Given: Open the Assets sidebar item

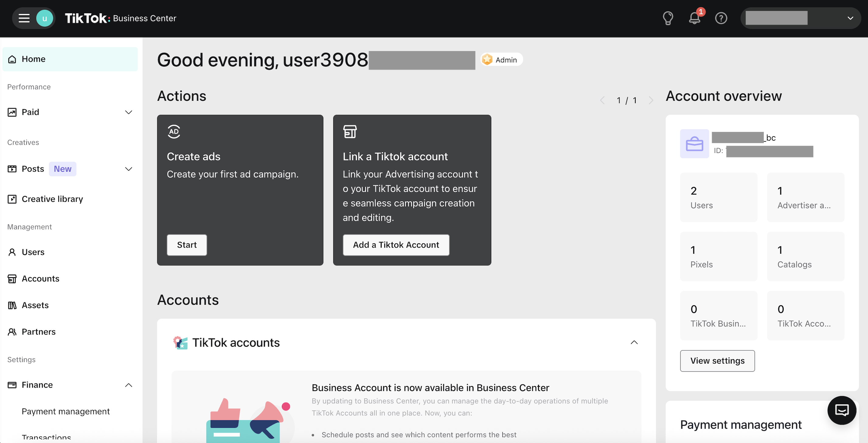Looking at the screenshot, I should [x=35, y=305].
